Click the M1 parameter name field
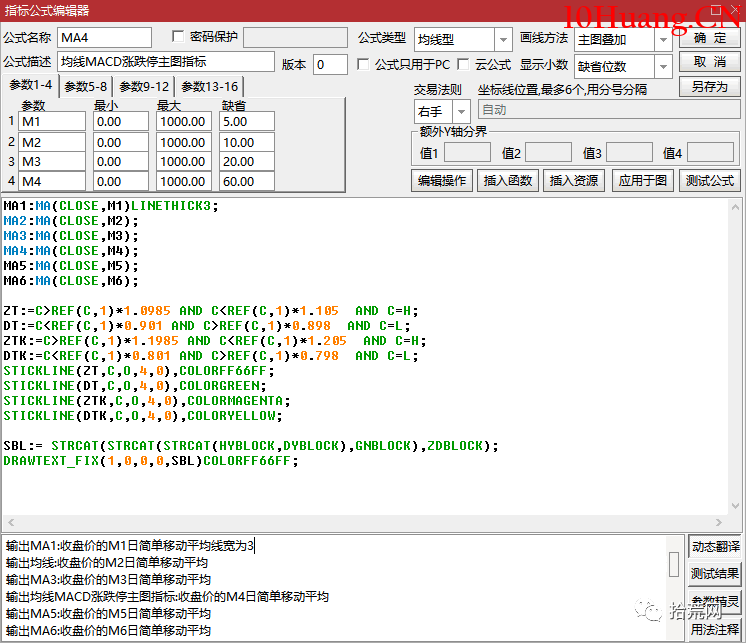Image resolution: width=746 pixels, height=643 pixels. [x=52, y=121]
